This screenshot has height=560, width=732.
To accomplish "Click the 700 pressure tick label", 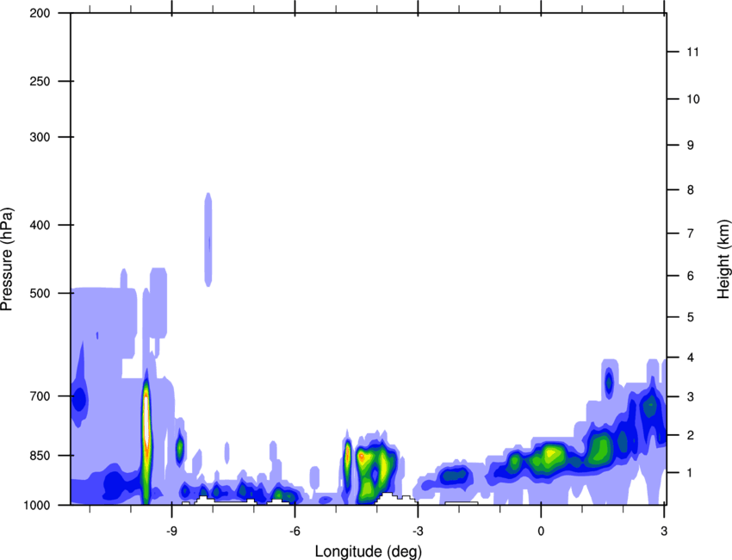I will coord(40,395).
